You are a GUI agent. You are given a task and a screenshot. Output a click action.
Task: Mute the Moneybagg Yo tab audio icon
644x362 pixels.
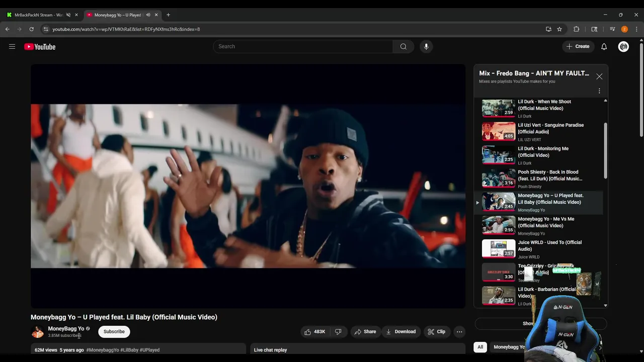tap(148, 15)
